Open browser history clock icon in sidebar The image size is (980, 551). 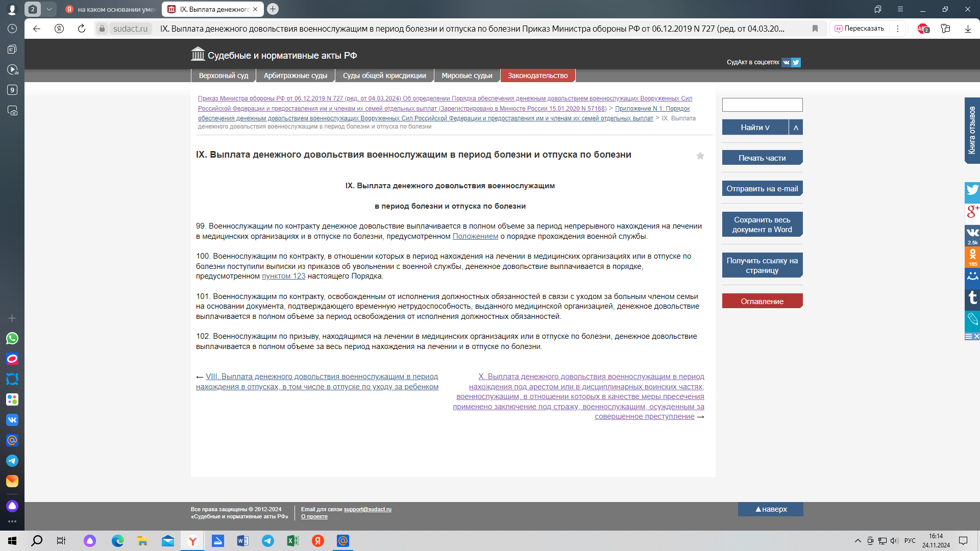tap(12, 29)
